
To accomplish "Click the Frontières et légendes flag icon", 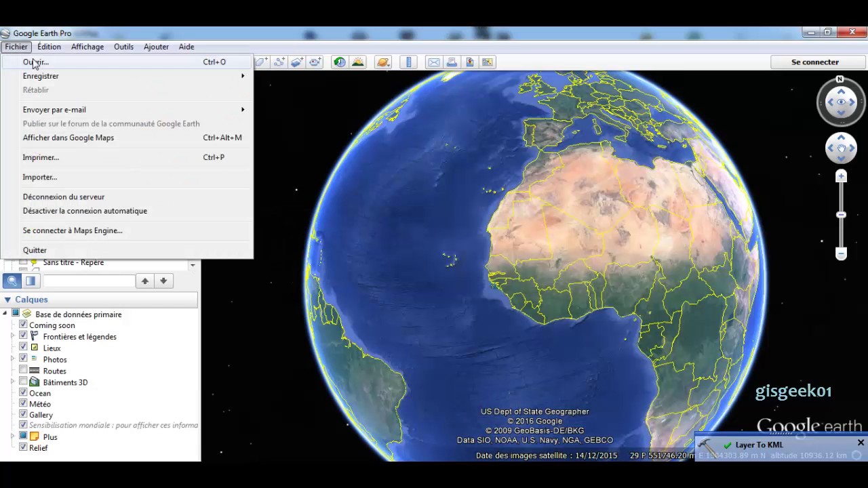I will click(x=35, y=336).
